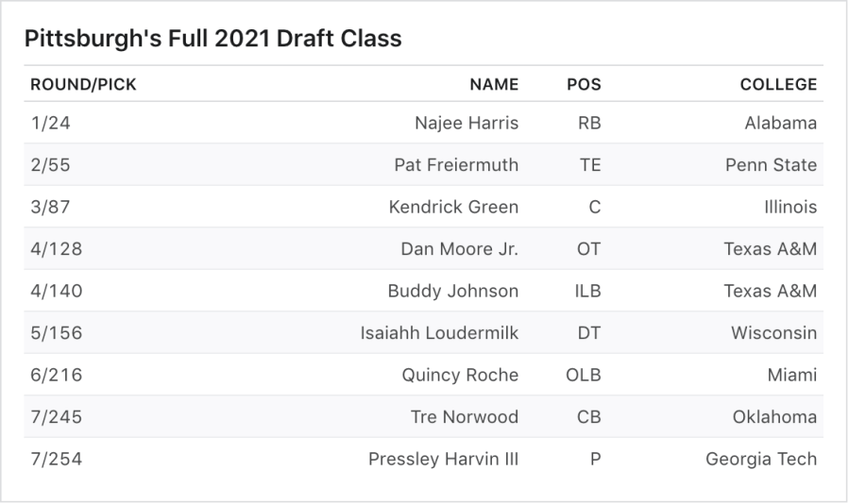Click Pressley Harvin III name
The height and width of the screenshot is (504, 849).
click(443, 460)
